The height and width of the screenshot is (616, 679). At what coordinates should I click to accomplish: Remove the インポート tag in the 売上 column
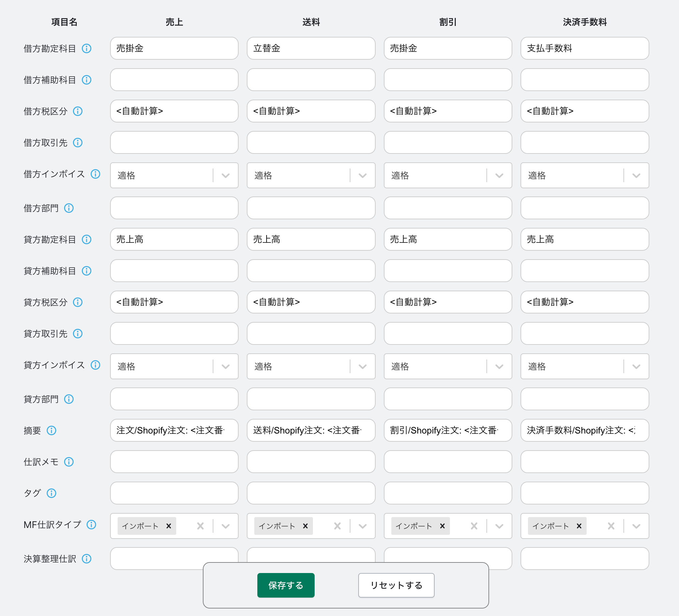[169, 526]
